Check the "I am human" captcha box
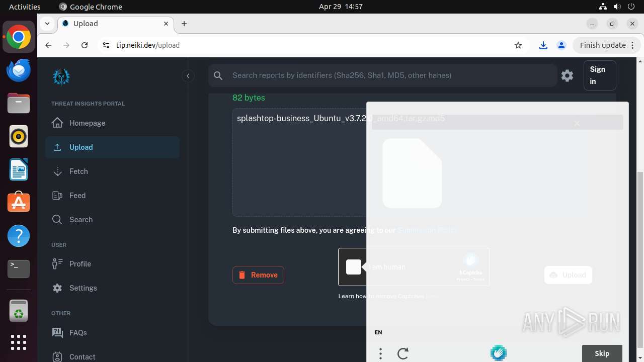 click(354, 267)
